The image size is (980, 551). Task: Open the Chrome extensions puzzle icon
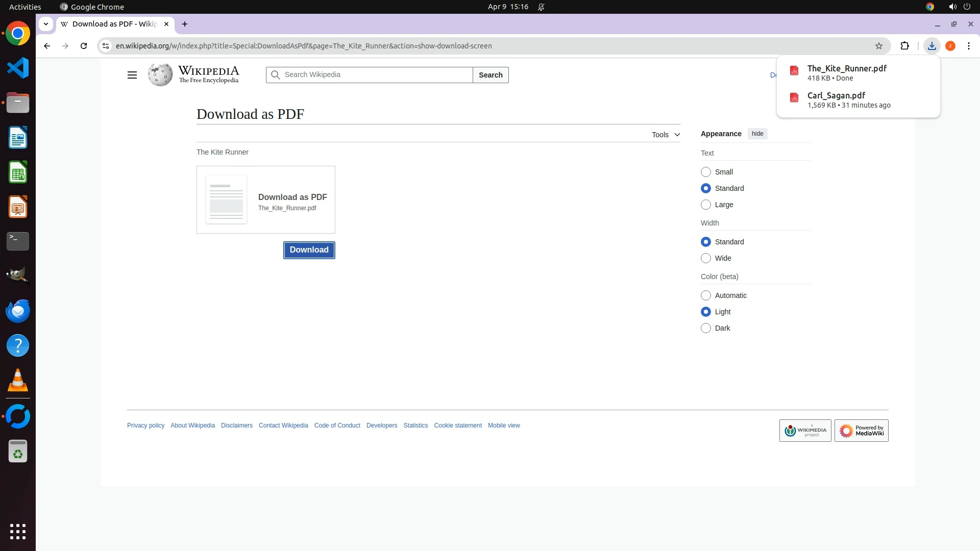point(904,46)
